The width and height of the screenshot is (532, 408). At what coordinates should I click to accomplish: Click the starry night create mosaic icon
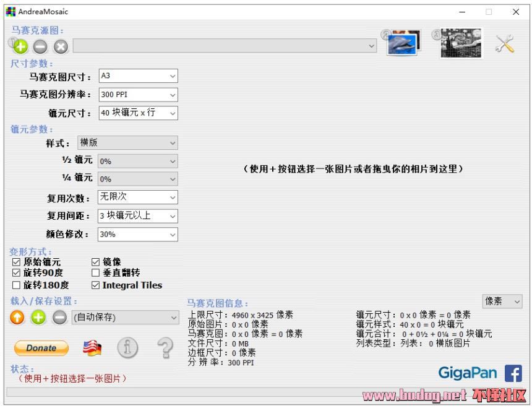coord(461,43)
